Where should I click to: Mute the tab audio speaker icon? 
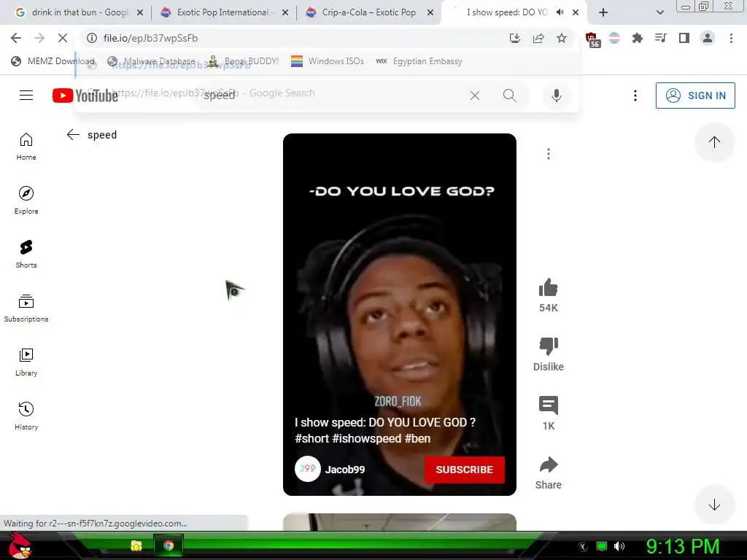(x=560, y=12)
